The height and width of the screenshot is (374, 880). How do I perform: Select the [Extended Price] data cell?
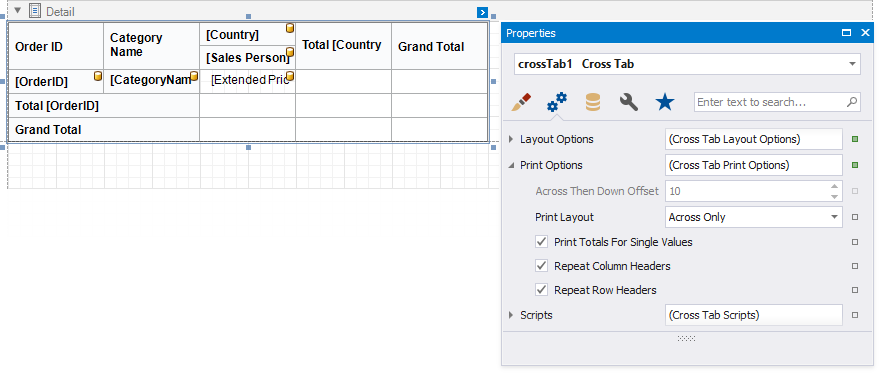(x=248, y=81)
